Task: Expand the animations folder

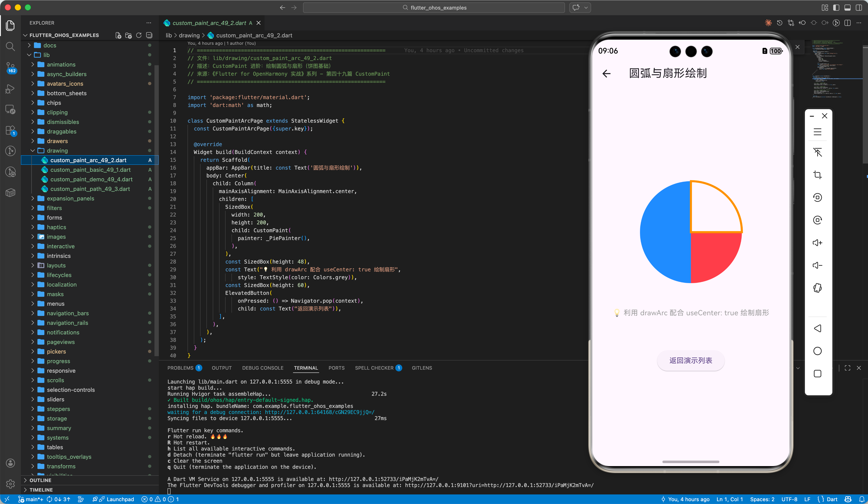Action: tap(61, 64)
